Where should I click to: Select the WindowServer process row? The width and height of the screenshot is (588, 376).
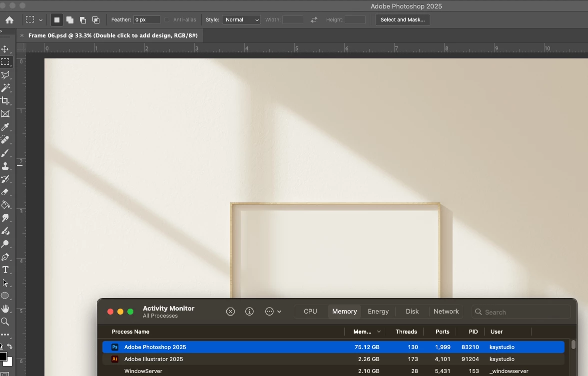[333, 371]
